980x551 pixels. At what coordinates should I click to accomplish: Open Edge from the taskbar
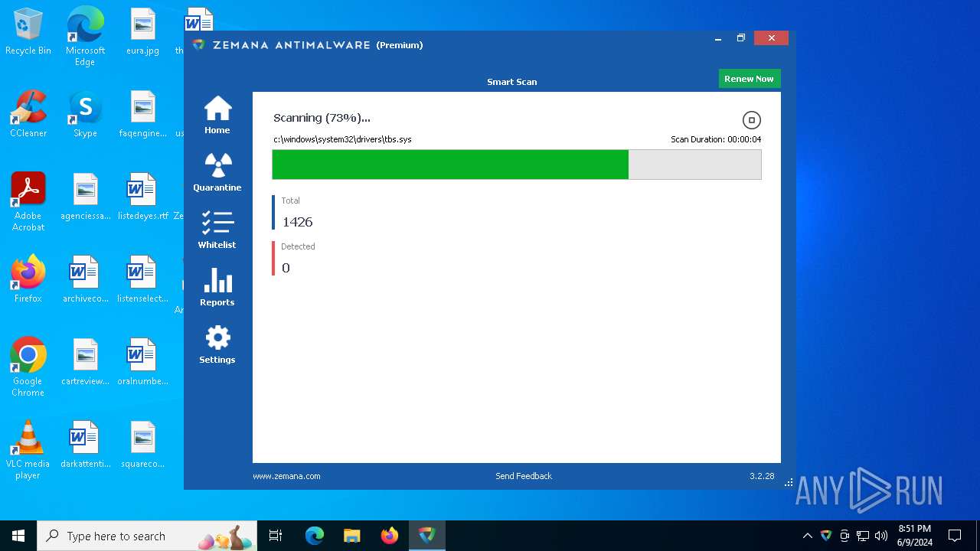(x=315, y=536)
